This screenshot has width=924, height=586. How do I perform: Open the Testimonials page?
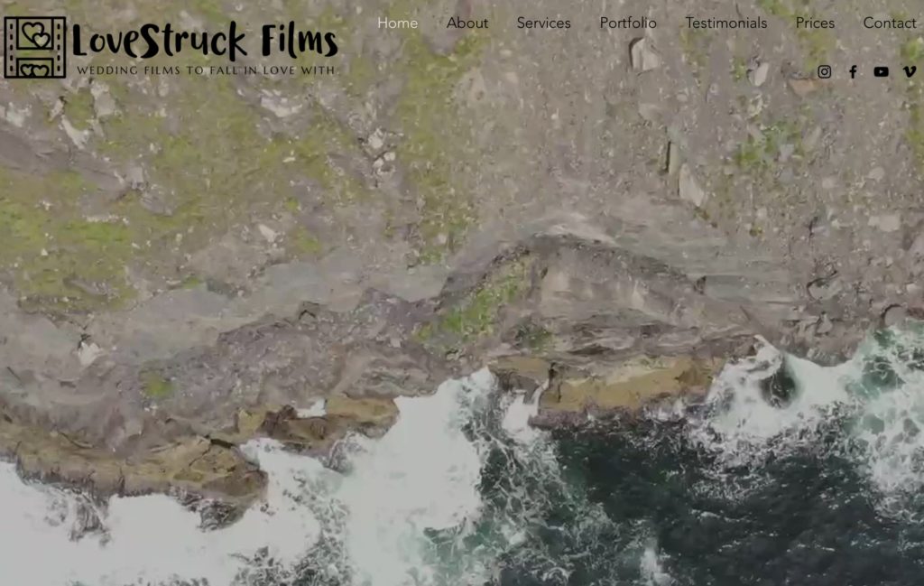(x=726, y=23)
